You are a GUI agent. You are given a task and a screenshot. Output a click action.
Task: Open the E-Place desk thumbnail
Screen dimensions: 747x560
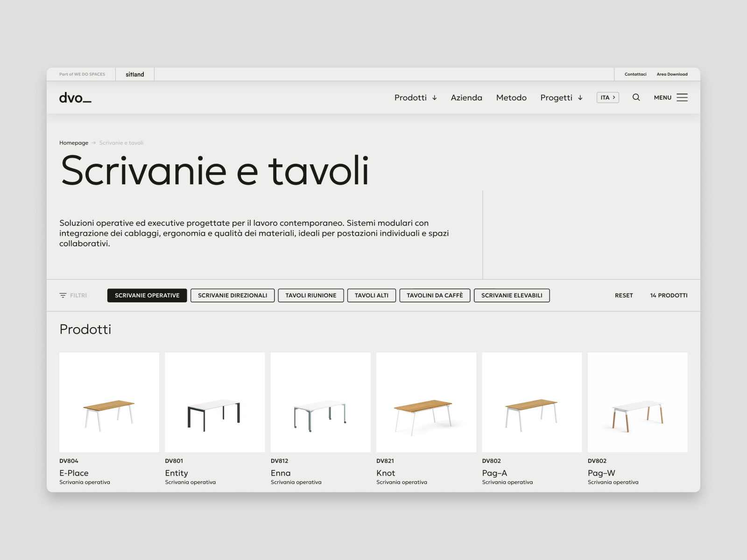pos(109,402)
